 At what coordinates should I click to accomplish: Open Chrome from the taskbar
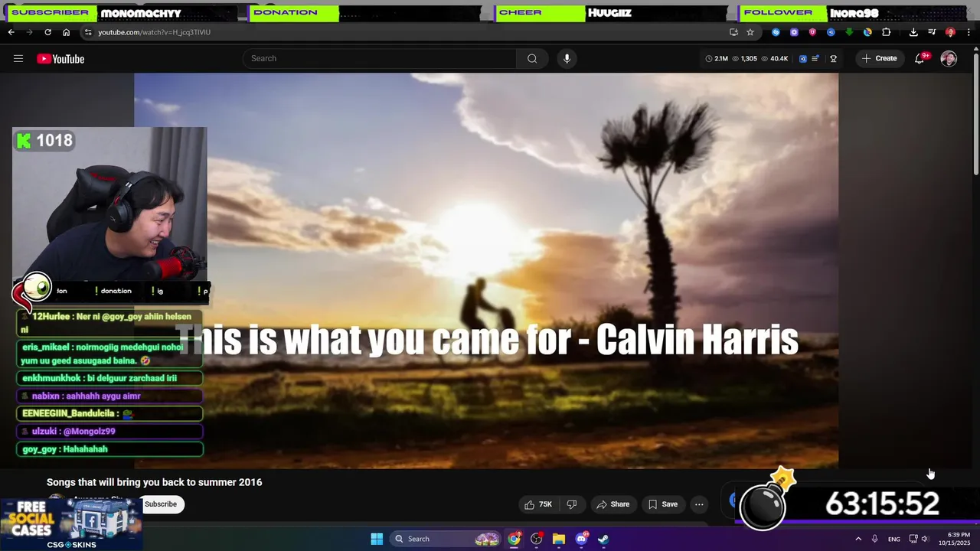514,539
